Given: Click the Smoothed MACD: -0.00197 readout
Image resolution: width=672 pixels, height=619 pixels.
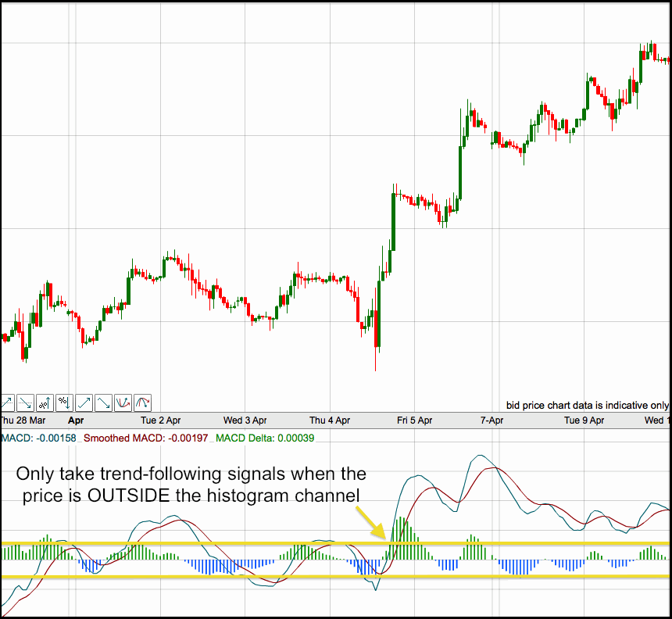Looking at the screenshot, I should (145, 438).
